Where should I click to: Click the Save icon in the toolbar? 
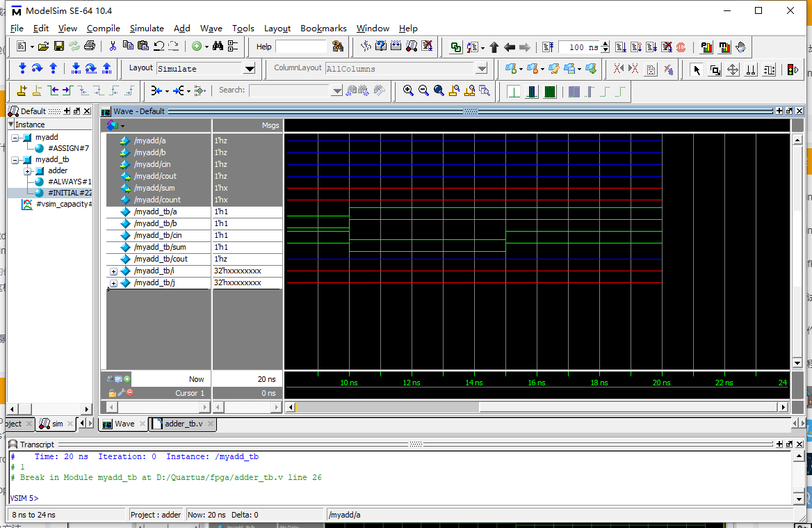[59, 47]
